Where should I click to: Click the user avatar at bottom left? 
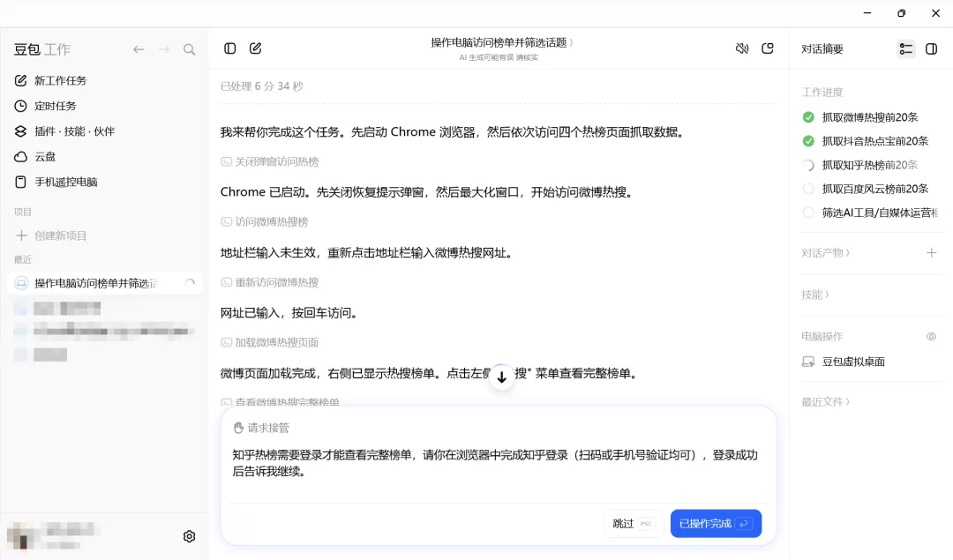(x=21, y=535)
